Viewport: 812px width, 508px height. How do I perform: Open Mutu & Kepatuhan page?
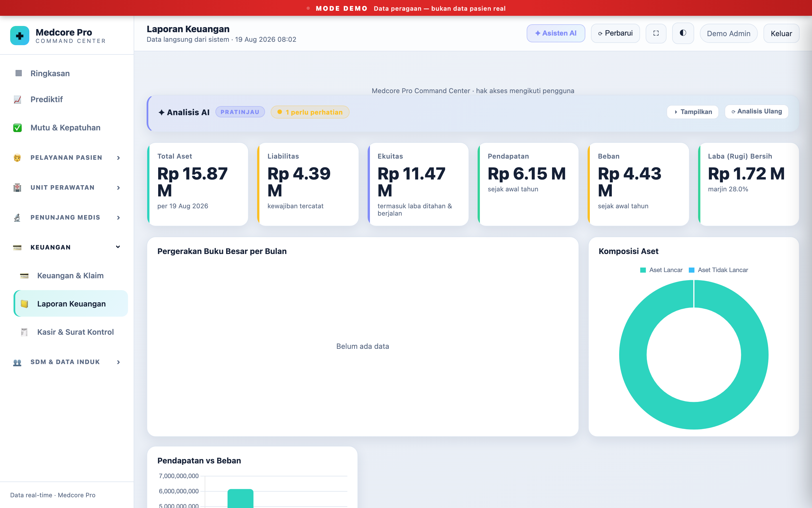click(67, 128)
